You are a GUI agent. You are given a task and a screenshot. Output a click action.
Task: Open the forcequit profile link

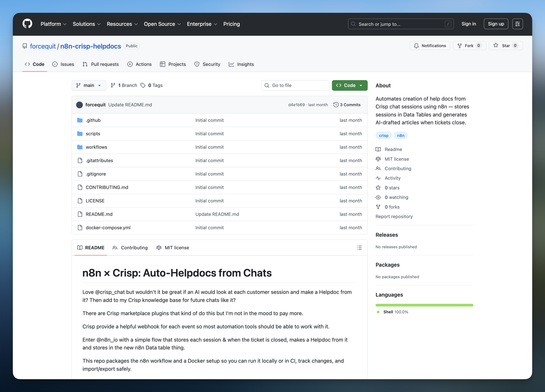[x=43, y=46]
